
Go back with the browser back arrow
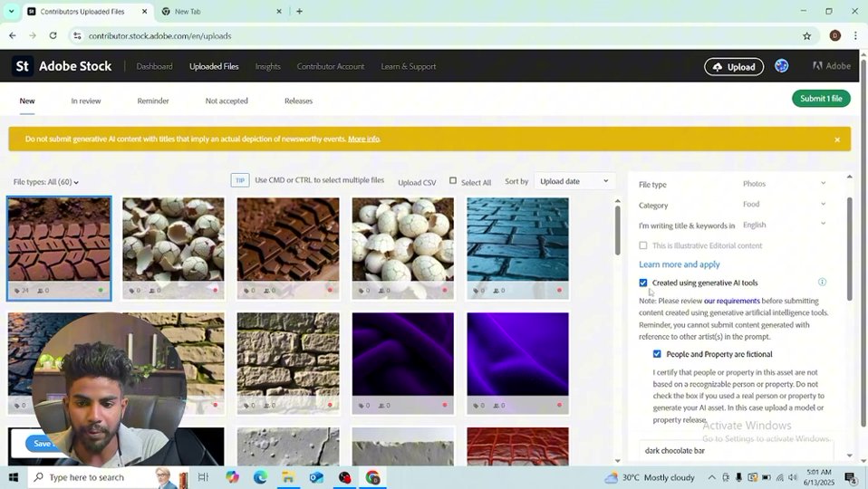[13, 35]
